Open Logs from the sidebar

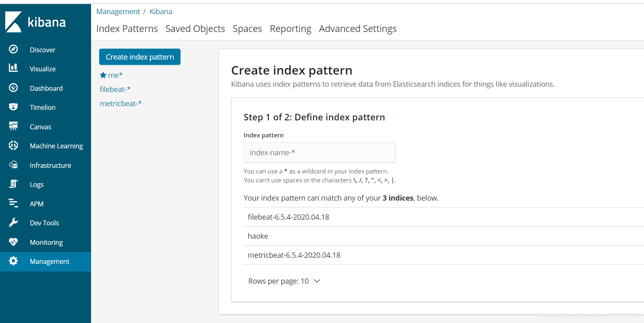coord(36,184)
